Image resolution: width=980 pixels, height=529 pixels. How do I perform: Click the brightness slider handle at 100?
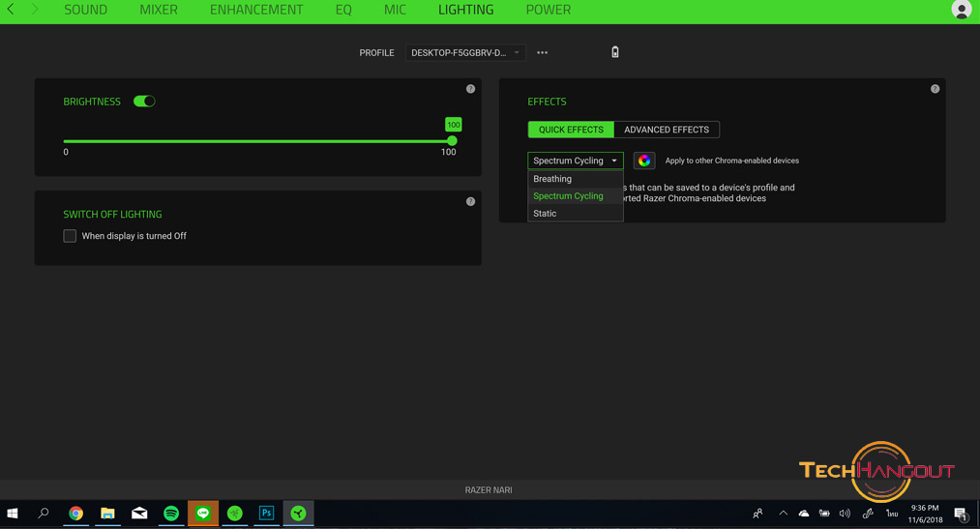pyautogui.click(x=452, y=141)
